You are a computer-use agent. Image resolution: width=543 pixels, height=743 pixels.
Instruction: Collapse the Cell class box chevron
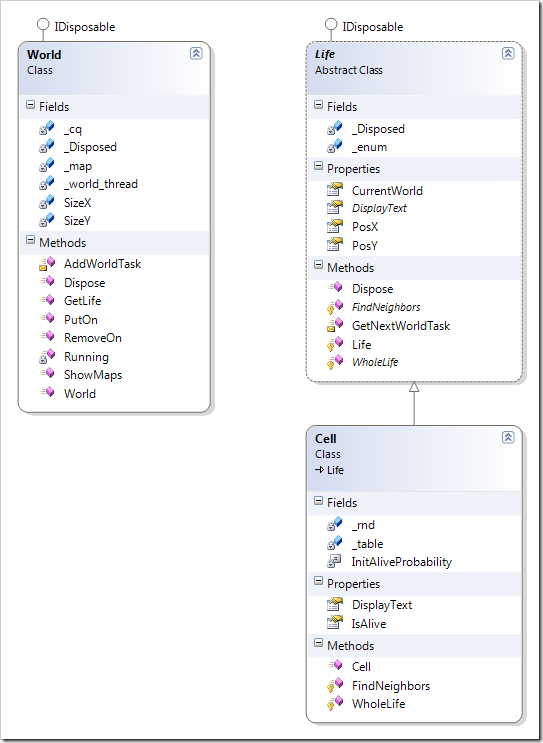tap(508, 437)
